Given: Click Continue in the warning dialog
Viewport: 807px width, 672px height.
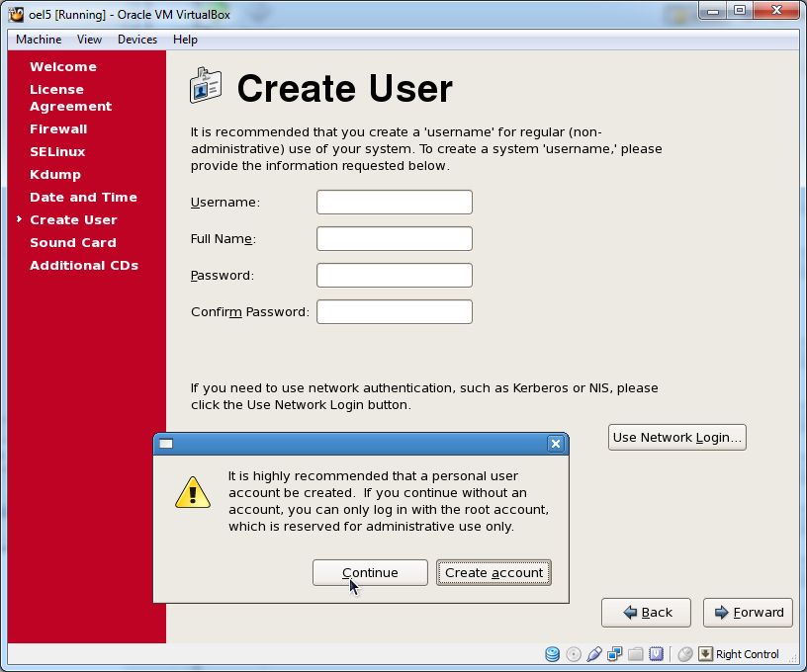Looking at the screenshot, I should tap(370, 573).
